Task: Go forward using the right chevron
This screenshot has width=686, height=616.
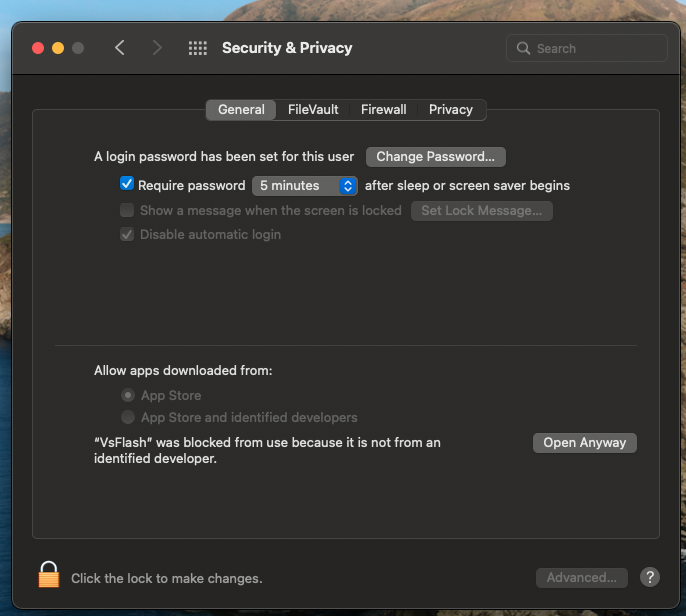Action: click(x=157, y=48)
